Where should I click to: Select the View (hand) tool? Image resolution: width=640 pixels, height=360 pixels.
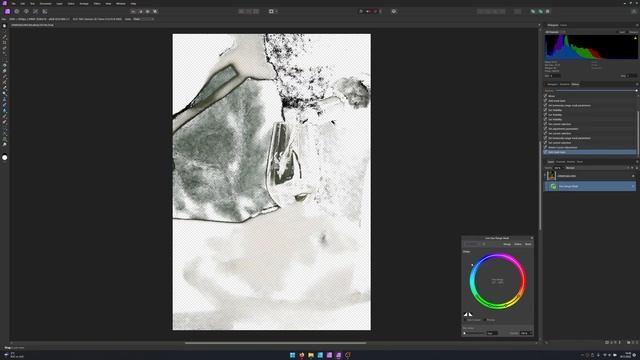(x=4, y=26)
